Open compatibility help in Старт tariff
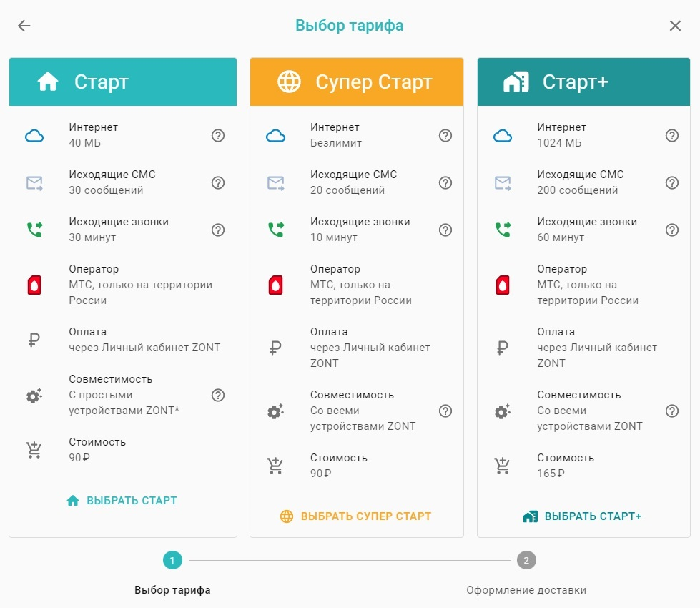The height and width of the screenshot is (608, 700). (218, 395)
